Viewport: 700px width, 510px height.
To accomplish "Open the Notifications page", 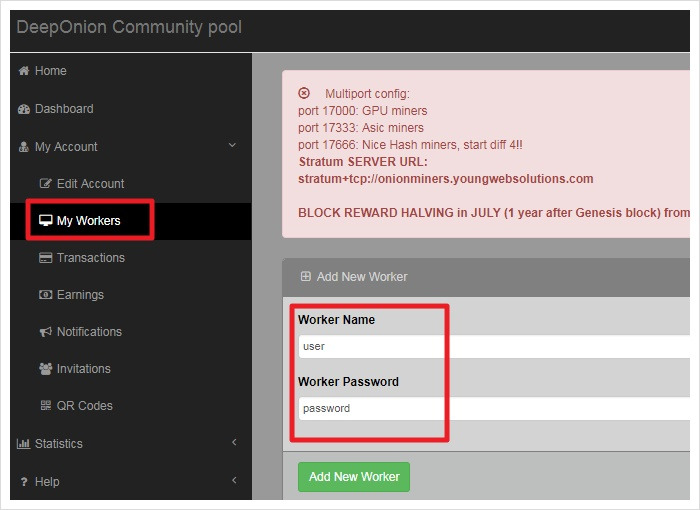I will pyautogui.click(x=131, y=332).
